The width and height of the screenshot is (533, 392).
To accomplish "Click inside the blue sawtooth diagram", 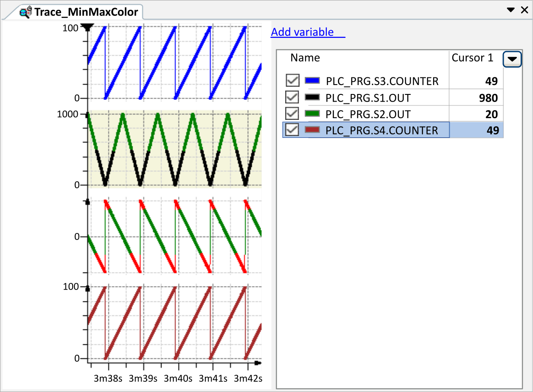I will pos(175,63).
